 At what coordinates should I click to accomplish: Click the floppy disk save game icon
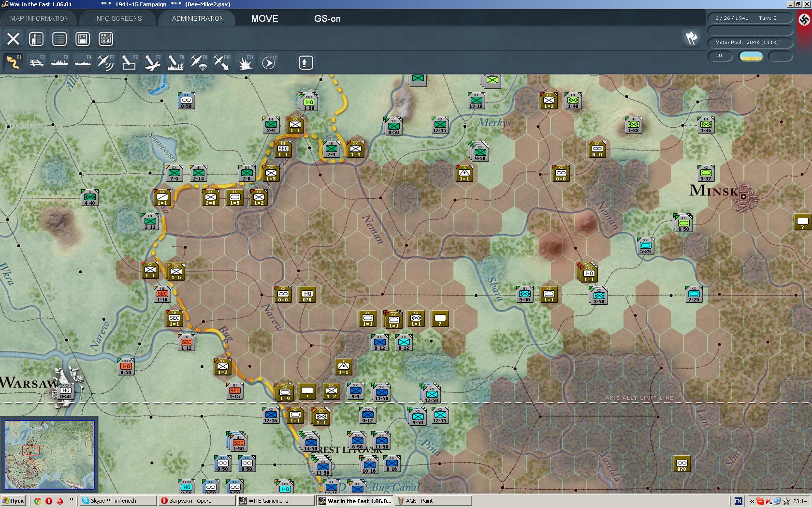tap(83, 39)
